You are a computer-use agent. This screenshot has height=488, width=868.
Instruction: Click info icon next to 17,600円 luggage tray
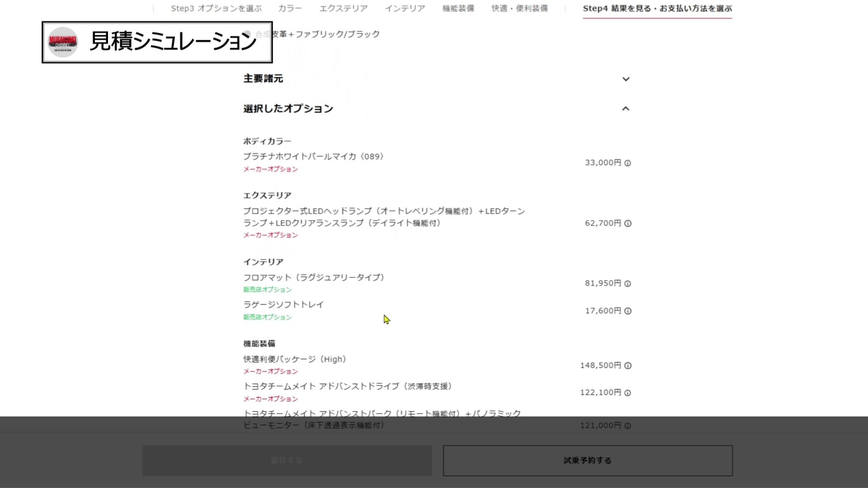click(627, 311)
